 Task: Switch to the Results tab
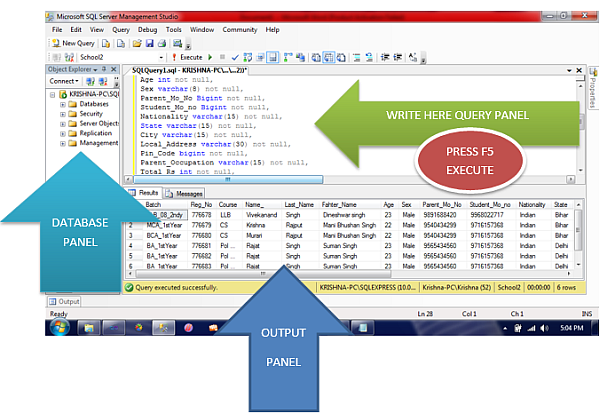tap(144, 193)
